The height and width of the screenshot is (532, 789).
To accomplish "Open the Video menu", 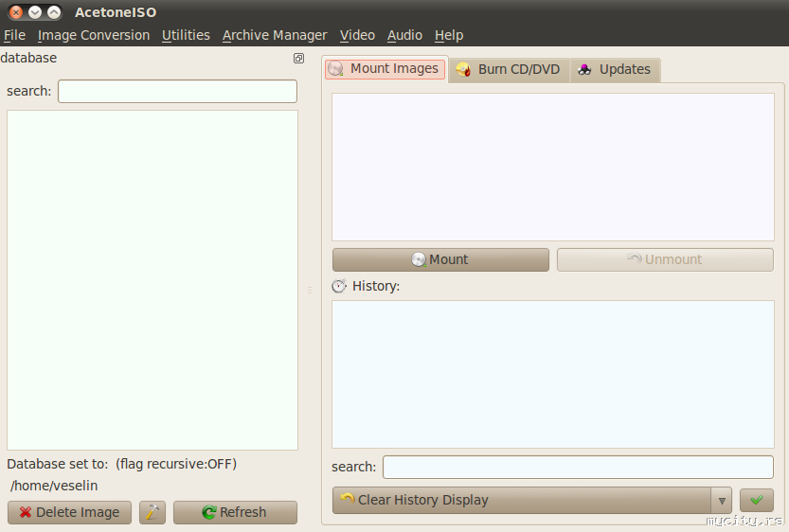I will [x=357, y=35].
